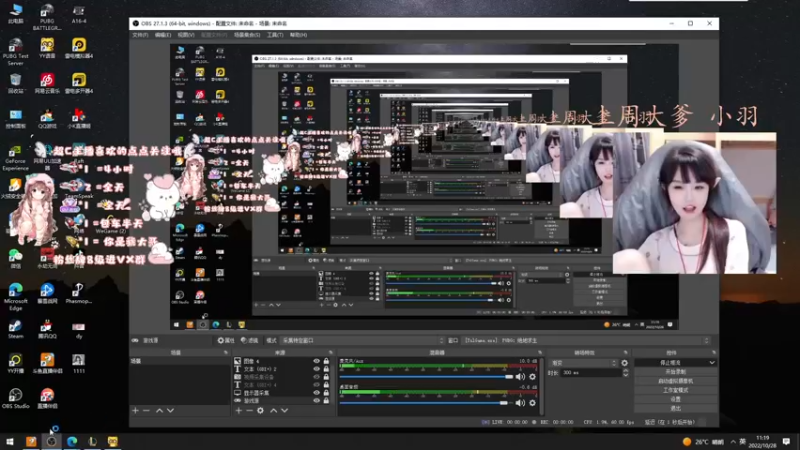The image size is (800, 450).
Task: Open 桌面音频 audio settings gear
Action: (533, 403)
